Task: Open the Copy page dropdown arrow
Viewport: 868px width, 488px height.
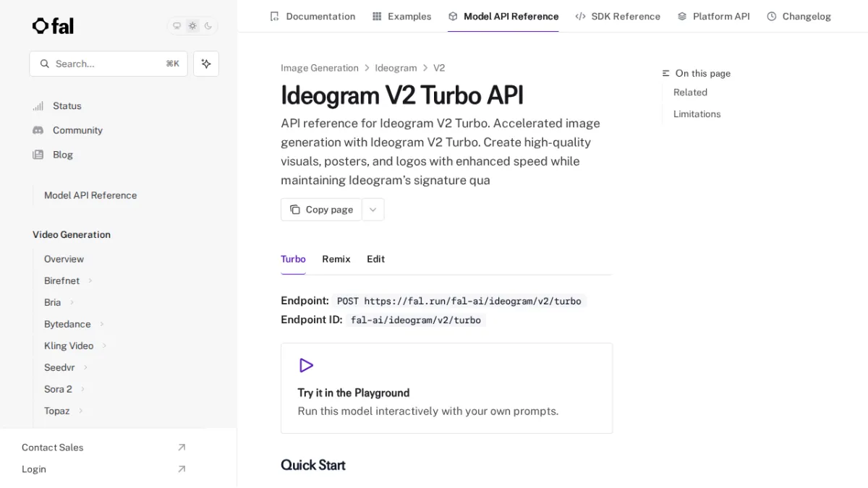Action: [x=373, y=210]
